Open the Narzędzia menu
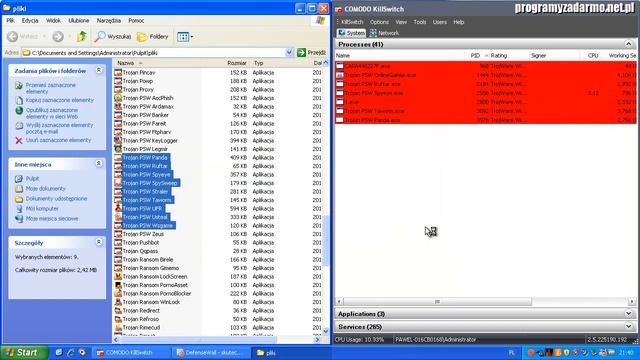The height and width of the screenshot is (360, 640). coord(109,20)
